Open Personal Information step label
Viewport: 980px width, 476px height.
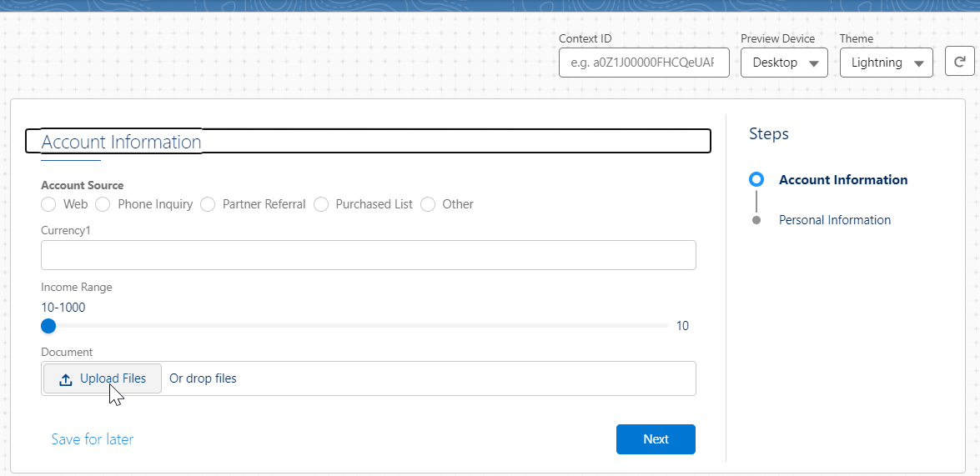tap(834, 220)
